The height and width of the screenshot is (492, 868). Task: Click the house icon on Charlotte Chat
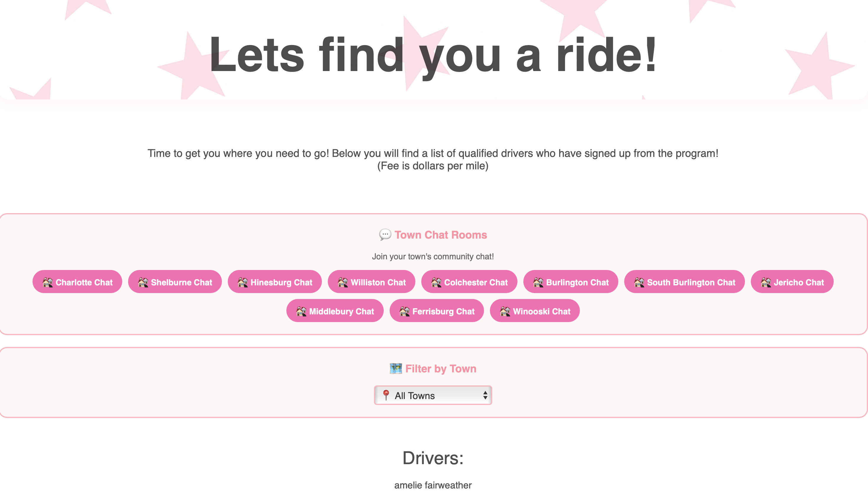click(48, 282)
